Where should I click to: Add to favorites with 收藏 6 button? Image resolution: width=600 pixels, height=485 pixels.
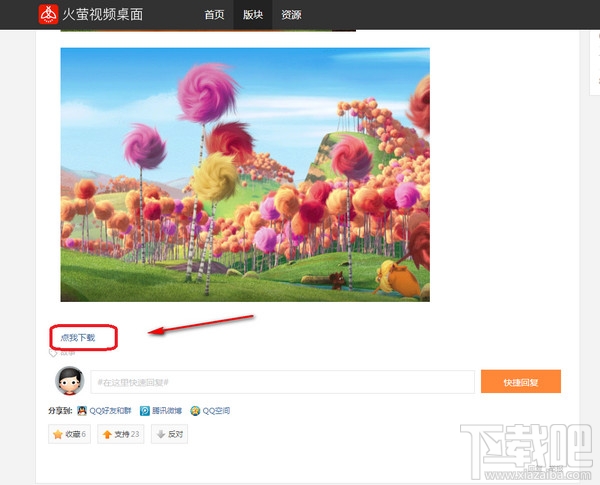point(69,434)
